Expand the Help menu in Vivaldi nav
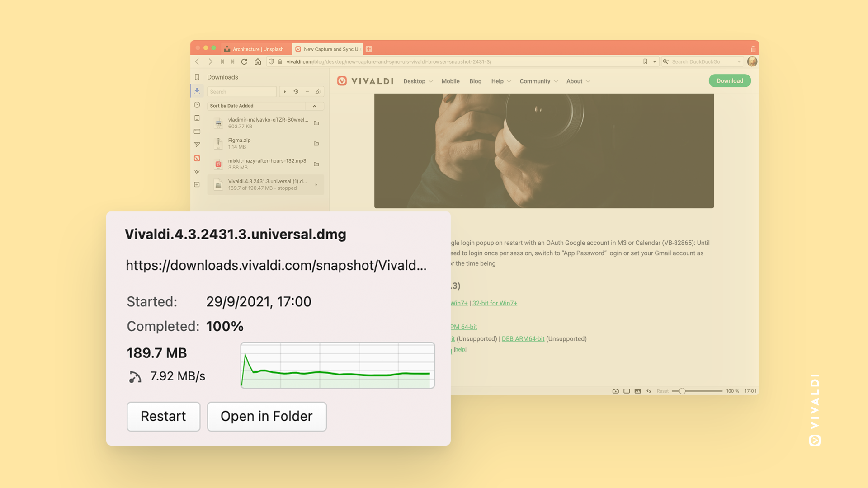Viewport: 868px width, 488px height. 500,80
